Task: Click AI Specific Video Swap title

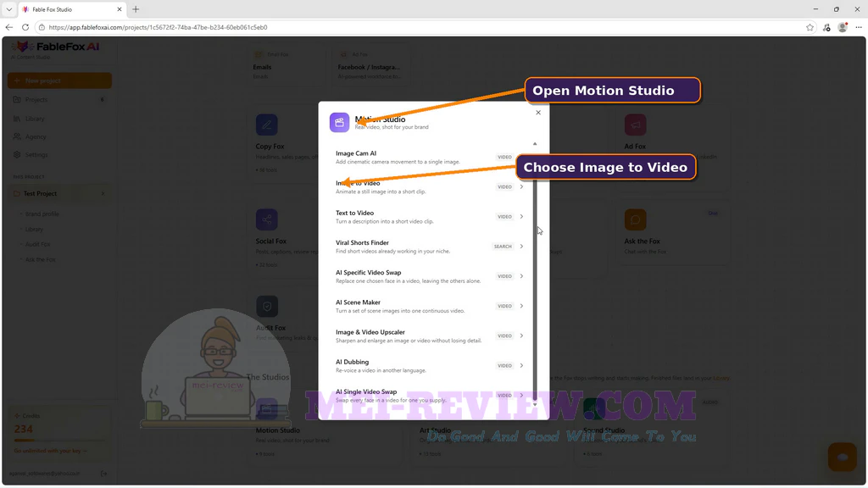Action: (368, 272)
